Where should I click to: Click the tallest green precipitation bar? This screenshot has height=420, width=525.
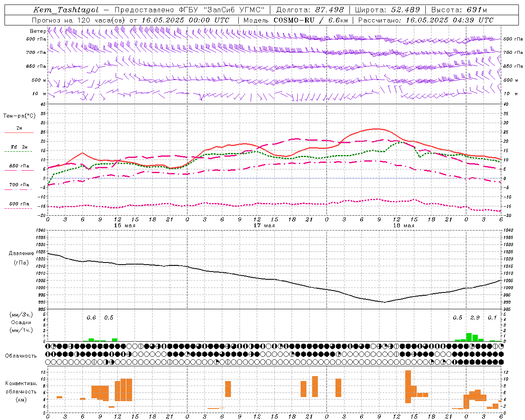pos(469,337)
